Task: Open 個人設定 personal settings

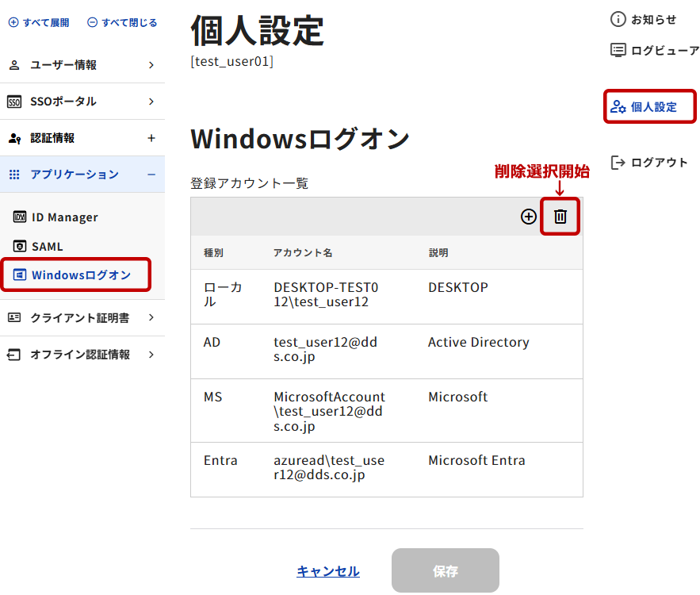Action: point(651,106)
